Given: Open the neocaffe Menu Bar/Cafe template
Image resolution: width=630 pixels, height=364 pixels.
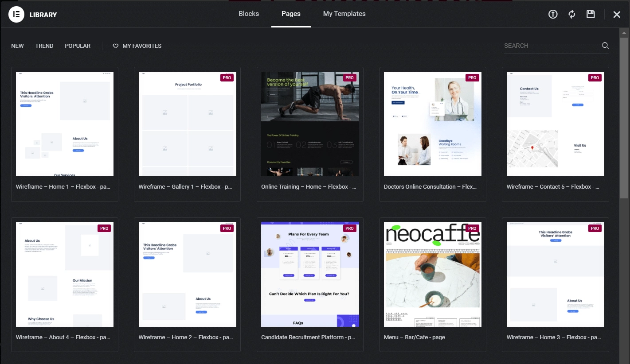Looking at the screenshot, I should tap(433, 275).
